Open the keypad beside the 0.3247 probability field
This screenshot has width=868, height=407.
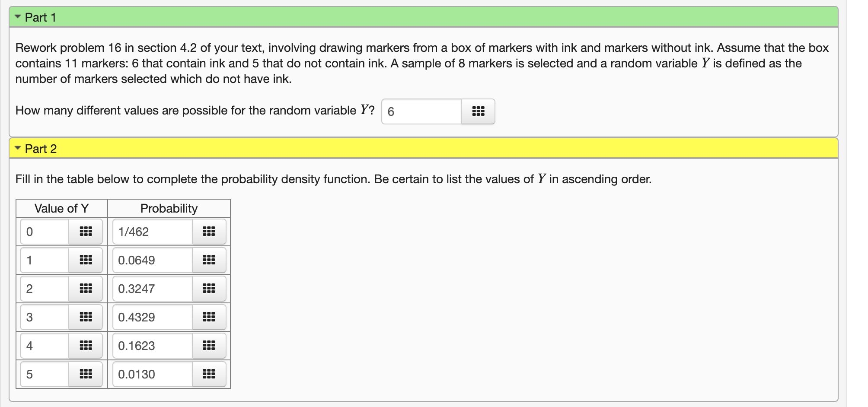point(210,289)
